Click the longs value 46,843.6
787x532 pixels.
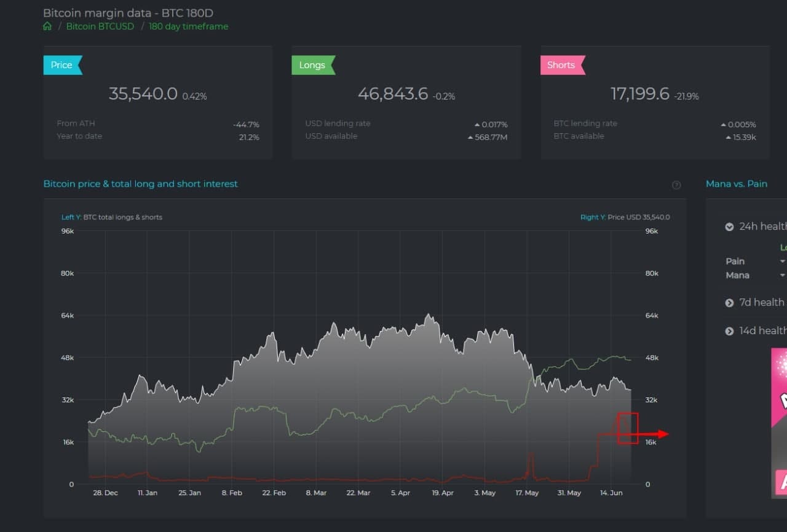pyautogui.click(x=393, y=94)
